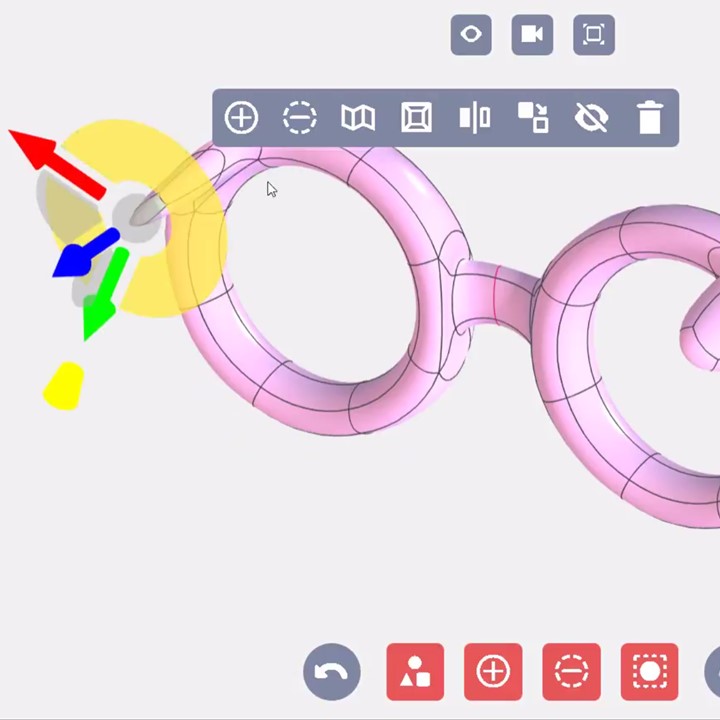
Task: Select the unfolded map icon in toolbar
Action: pos(358,118)
